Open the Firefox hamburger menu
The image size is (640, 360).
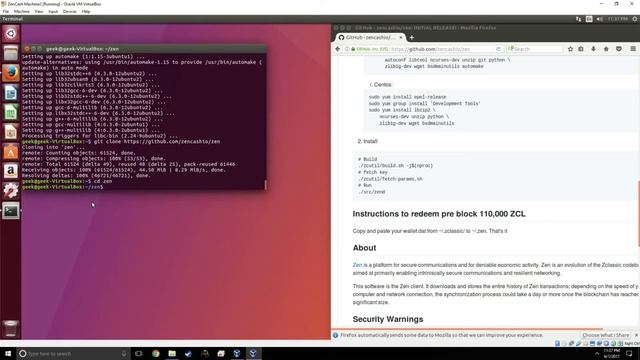click(633, 49)
